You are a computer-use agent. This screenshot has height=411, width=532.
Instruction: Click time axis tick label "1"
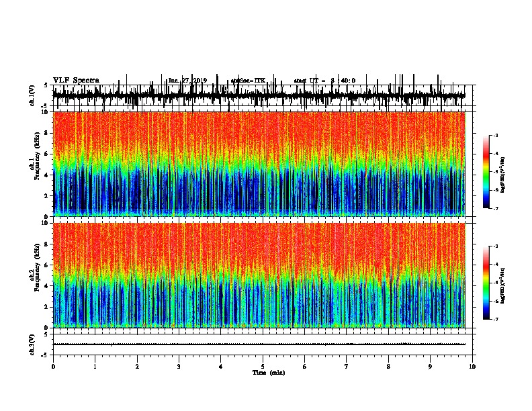click(95, 367)
